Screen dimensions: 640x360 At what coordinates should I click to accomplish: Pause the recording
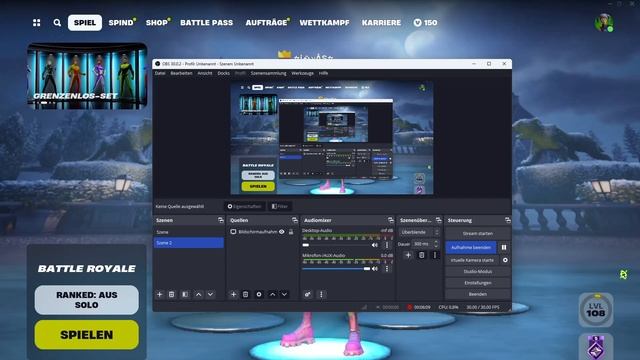(504, 247)
